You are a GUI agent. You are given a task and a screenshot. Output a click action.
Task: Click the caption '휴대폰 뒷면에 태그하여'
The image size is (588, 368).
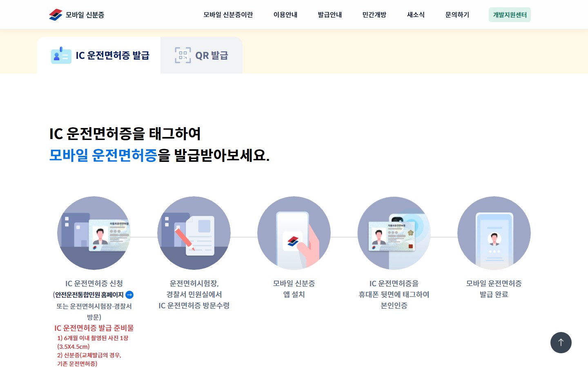(x=394, y=294)
